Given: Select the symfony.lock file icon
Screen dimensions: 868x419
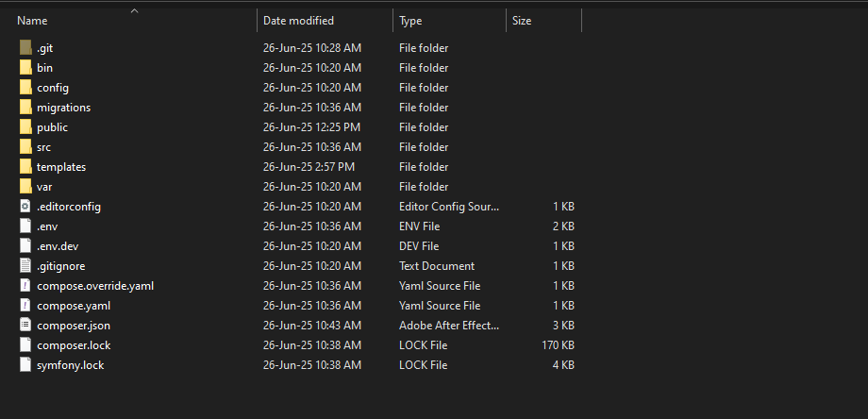Looking at the screenshot, I should 25,365.
